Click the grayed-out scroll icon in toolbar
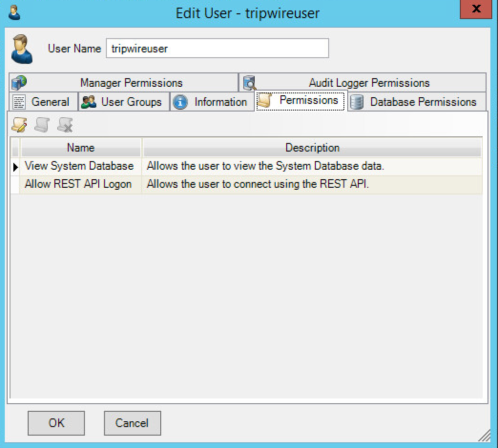The height and width of the screenshot is (448, 498). [42, 125]
